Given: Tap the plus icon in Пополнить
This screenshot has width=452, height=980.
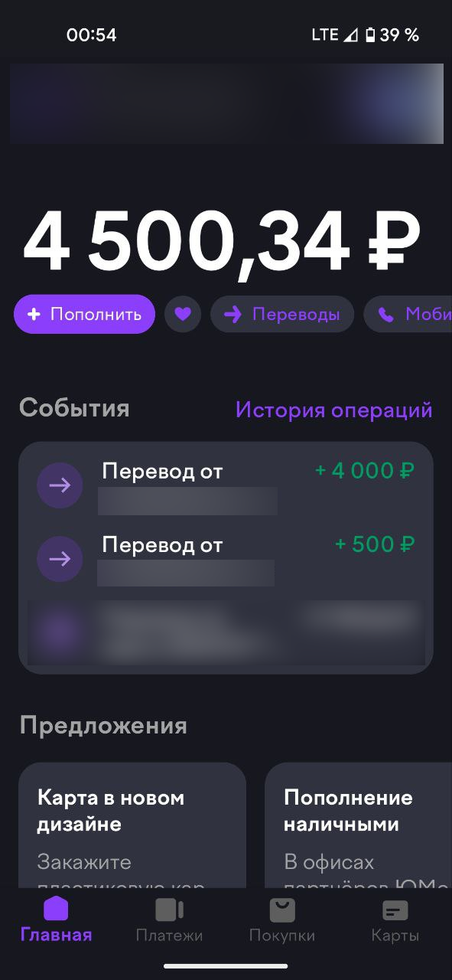Looking at the screenshot, I should pos(34,314).
